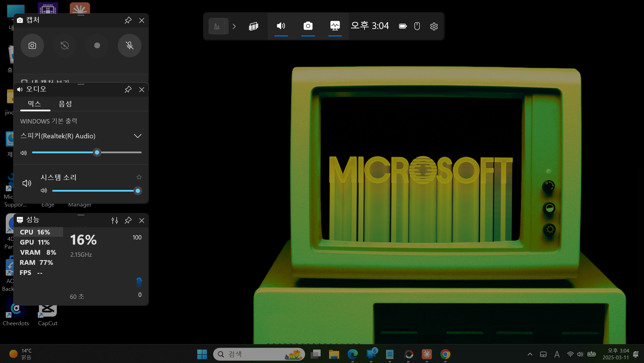644x363 pixels.
Task: Toggle the Audio widget from Game Bar
Action: [281, 26]
